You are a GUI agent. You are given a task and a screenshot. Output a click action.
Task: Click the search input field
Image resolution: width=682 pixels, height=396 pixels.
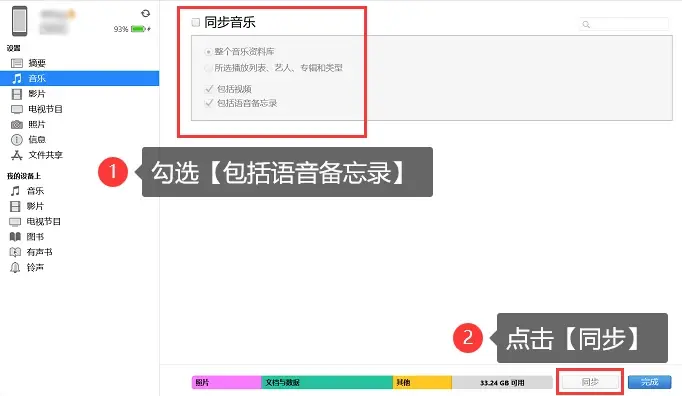click(624, 24)
